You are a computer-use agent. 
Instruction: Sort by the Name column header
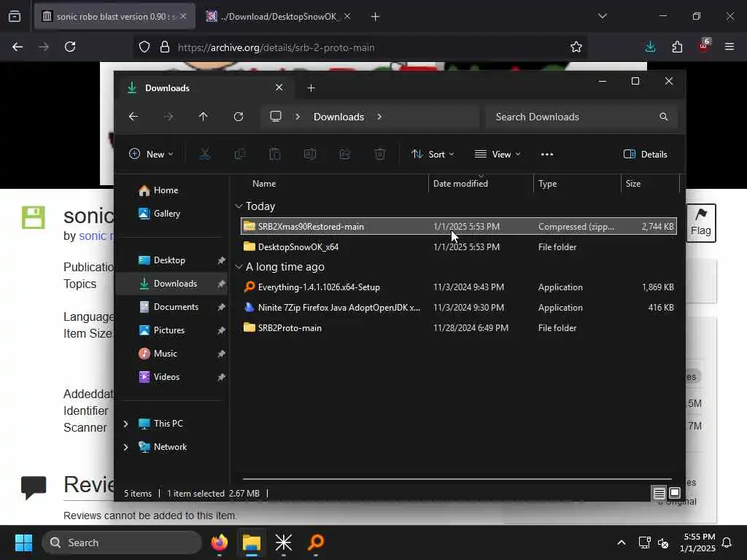[264, 183]
